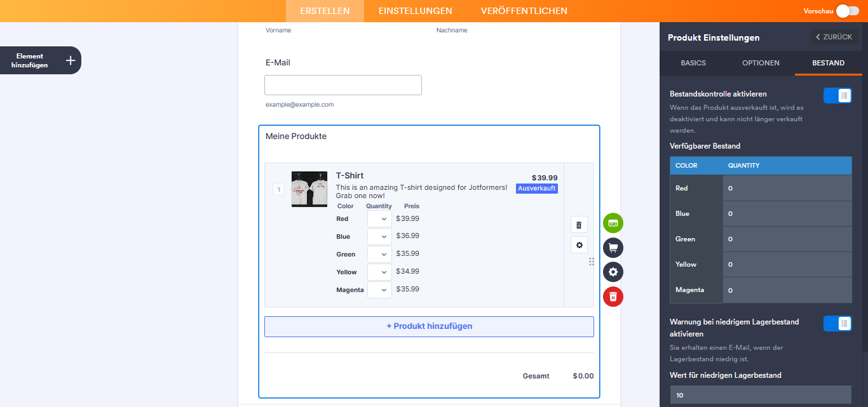
Task: Grab the drag handle dots beside product
Action: pos(592,262)
